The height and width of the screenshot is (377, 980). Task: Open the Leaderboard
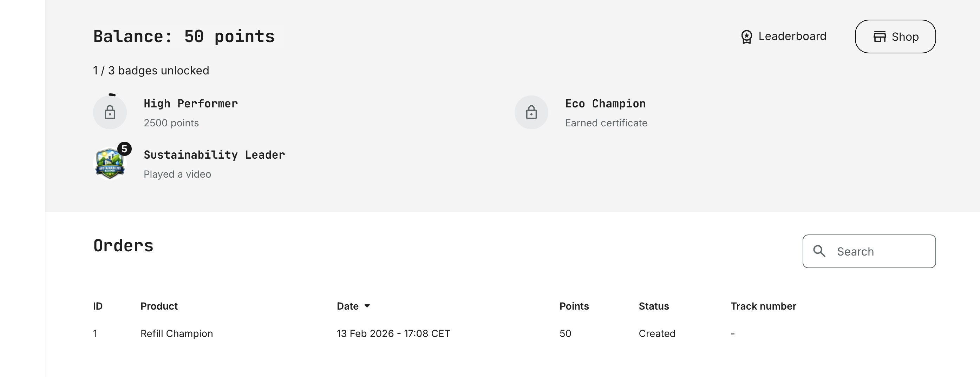[x=791, y=37]
